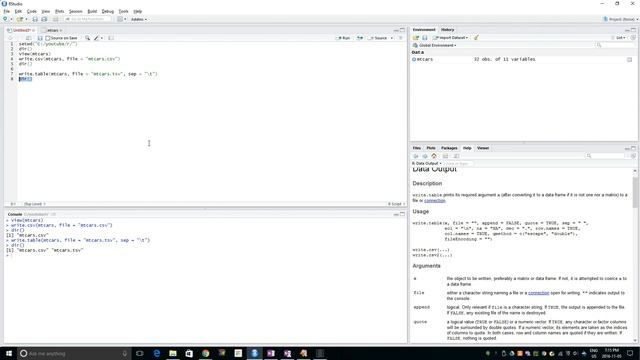Viewport: 640px width, 360px height.
Task: Click the clear workspace broom icon
Action: [476, 38]
